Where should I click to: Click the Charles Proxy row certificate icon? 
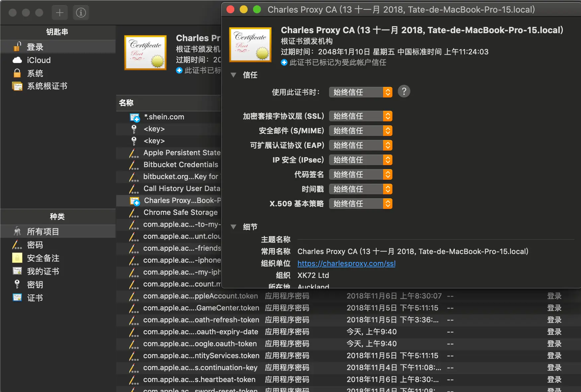(134, 201)
